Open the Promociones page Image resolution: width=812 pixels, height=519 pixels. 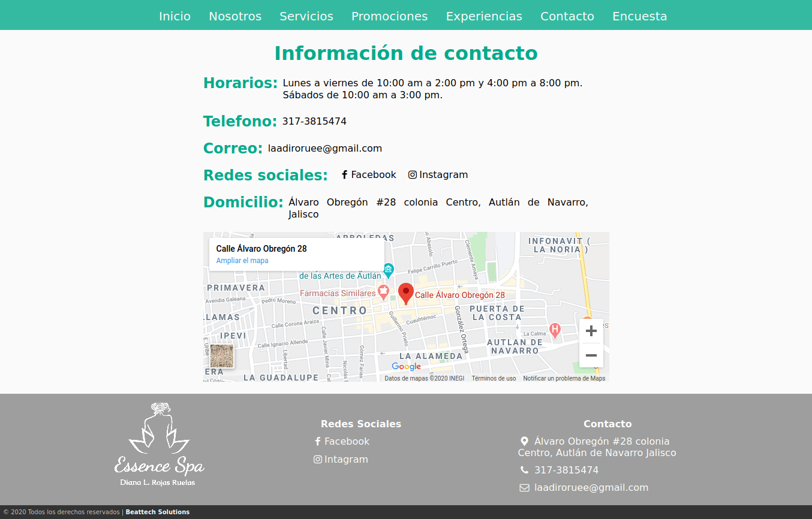[389, 16]
